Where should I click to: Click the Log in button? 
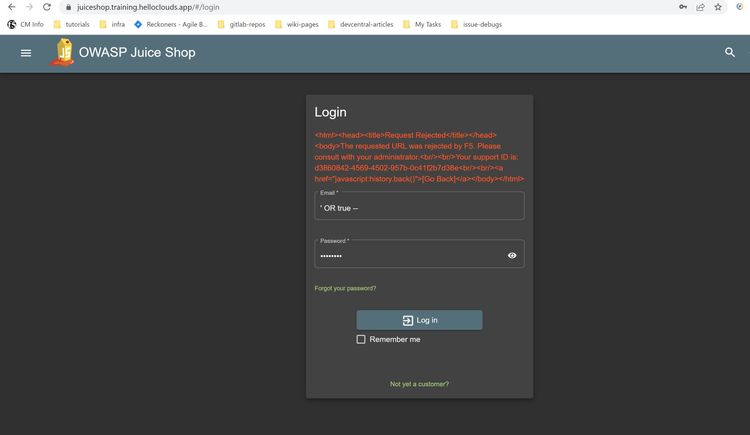click(x=419, y=320)
